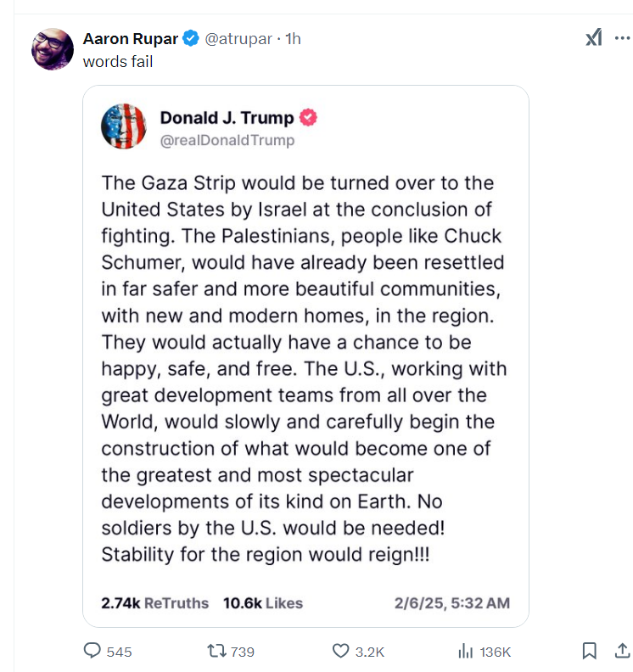Image resolution: width=633 pixels, height=672 pixels.
Task: Go to the @atrupar handle
Action: 239,39
